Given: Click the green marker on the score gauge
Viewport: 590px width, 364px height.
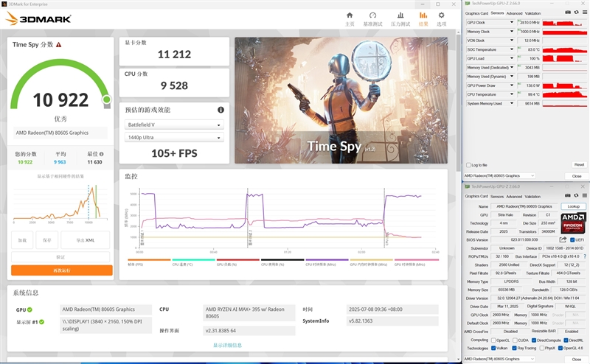Looking at the screenshot, I should tap(106, 99).
